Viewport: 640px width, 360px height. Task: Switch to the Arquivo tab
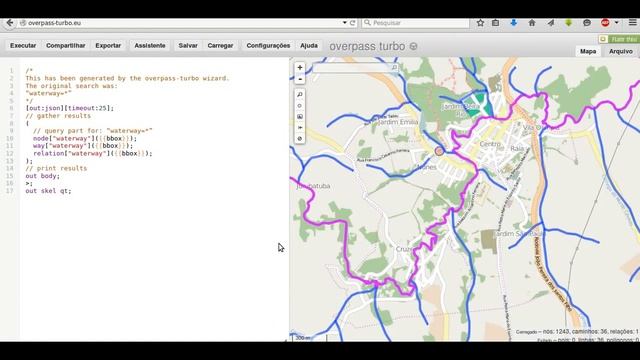click(621, 51)
